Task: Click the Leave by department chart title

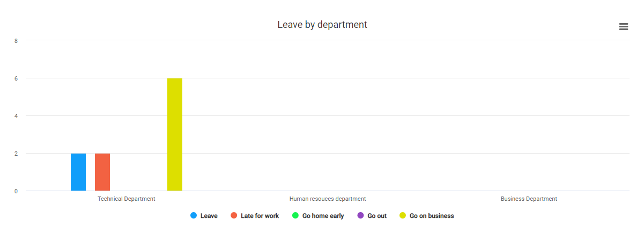Action: [322, 25]
